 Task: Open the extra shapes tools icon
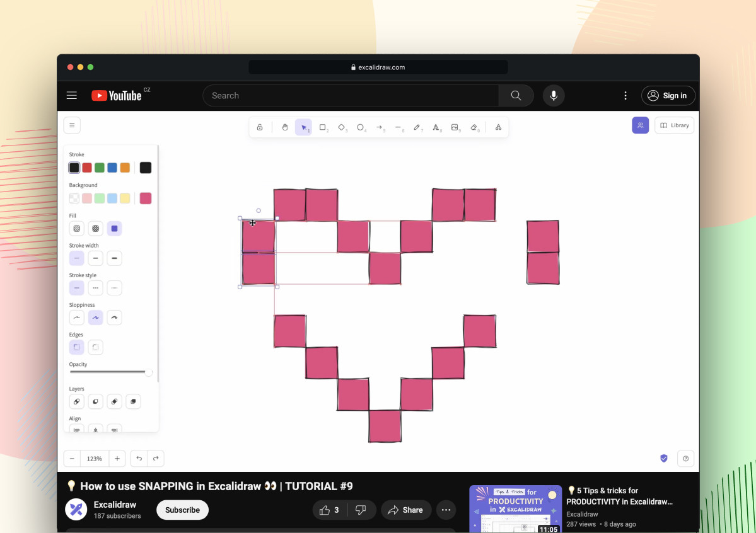(x=498, y=127)
